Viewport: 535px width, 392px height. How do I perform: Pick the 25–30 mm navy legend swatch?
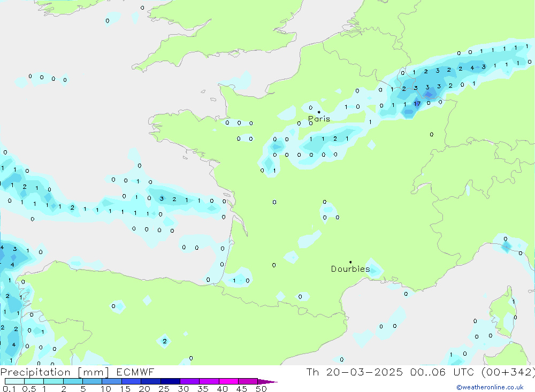point(170,381)
